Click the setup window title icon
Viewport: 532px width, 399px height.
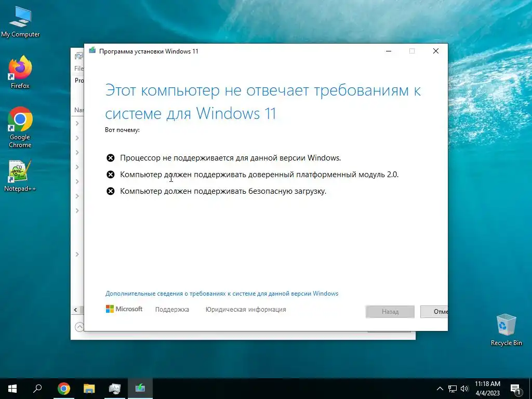click(92, 51)
